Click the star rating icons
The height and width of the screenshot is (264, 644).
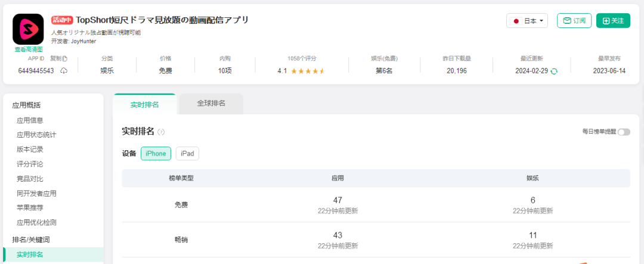[x=308, y=71]
